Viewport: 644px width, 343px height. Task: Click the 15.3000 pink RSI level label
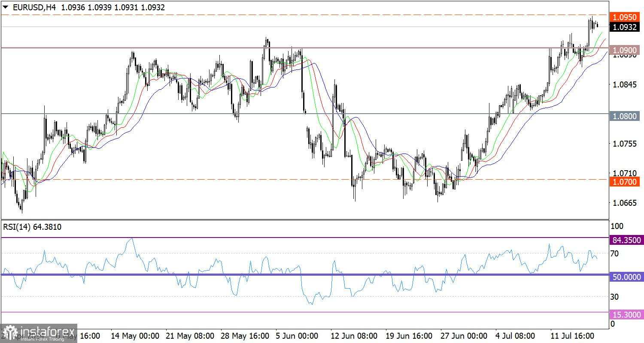[626, 315]
